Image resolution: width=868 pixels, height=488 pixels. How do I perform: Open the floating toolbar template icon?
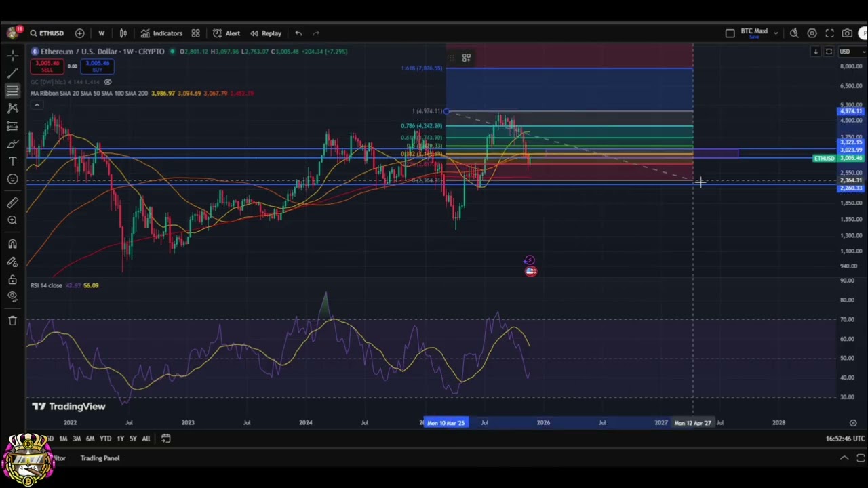pyautogui.click(x=467, y=58)
